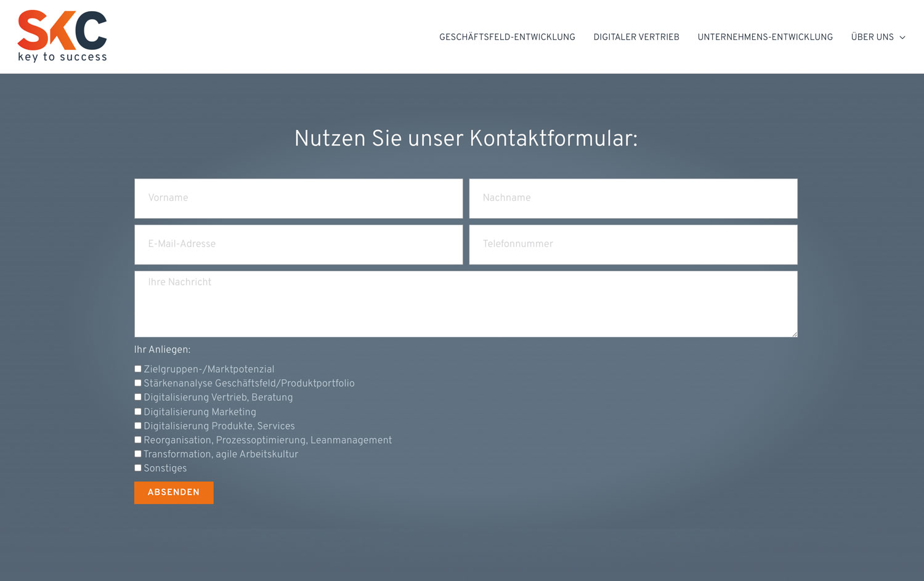924x581 pixels.
Task: Tick the Sonstiges checkbox
Action: (x=138, y=468)
